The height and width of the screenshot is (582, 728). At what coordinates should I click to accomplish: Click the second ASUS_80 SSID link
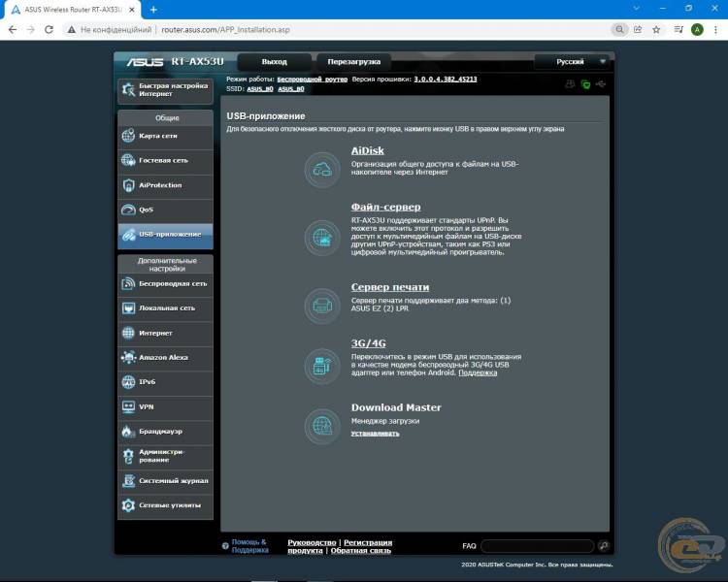click(x=291, y=89)
